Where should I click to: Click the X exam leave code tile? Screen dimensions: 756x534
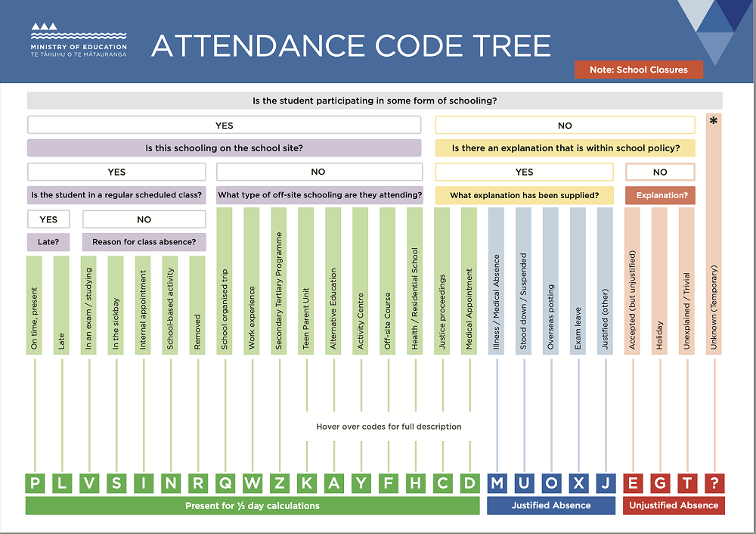[x=579, y=483]
